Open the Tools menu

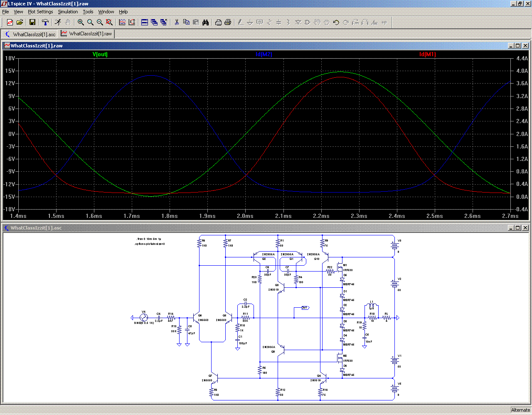(88, 12)
